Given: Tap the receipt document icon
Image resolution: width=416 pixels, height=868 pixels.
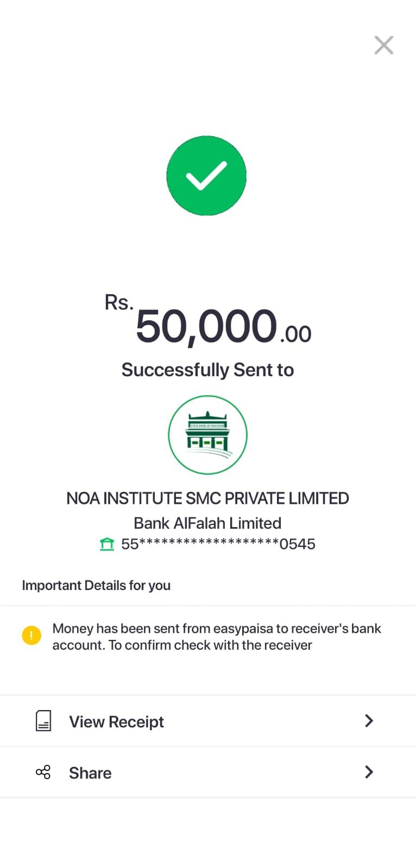Looking at the screenshot, I should tap(43, 721).
